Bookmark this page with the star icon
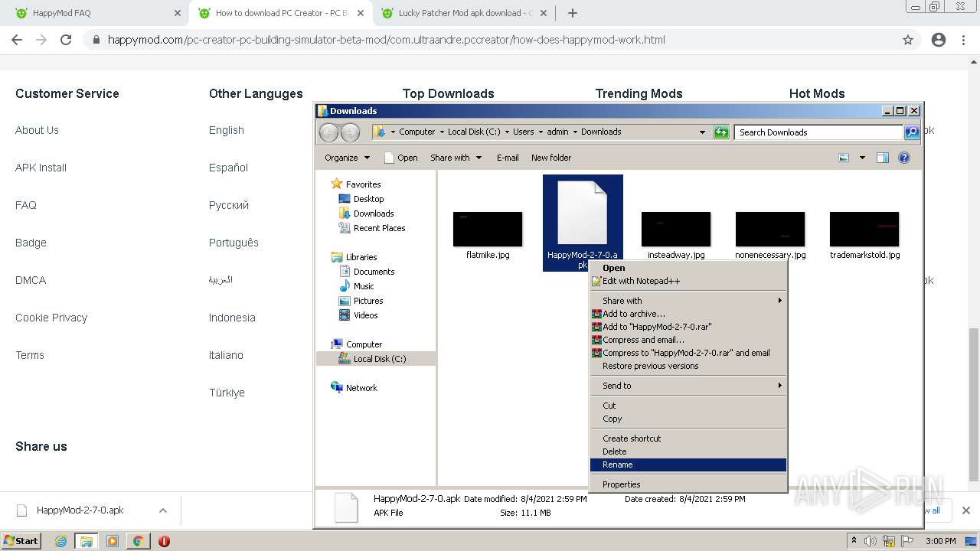Viewport: 980px width, 551px height. (908, 40)
